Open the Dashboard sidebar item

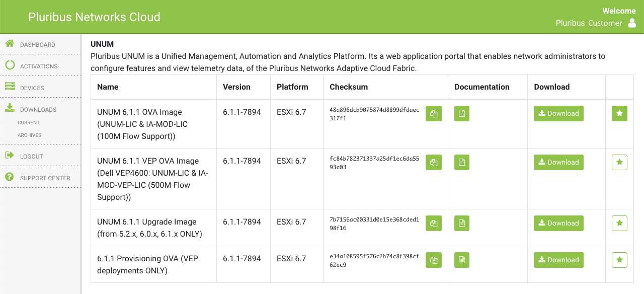[x=40, y=44]
